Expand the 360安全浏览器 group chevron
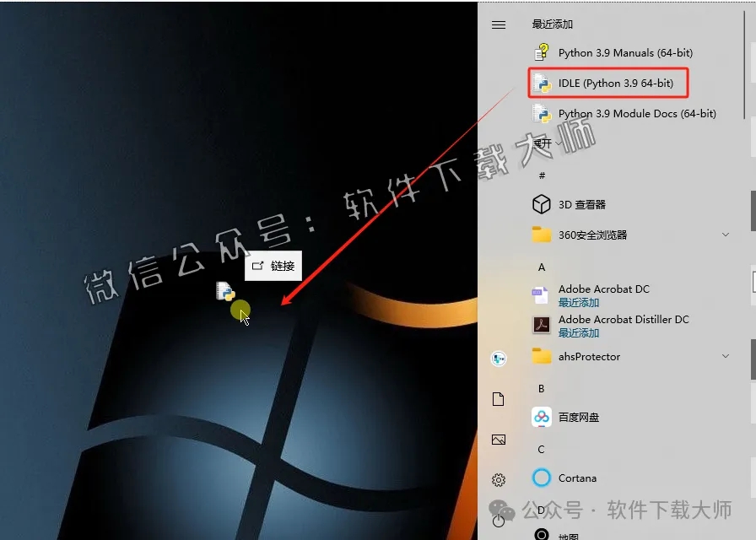 click(x=726, y=235)
